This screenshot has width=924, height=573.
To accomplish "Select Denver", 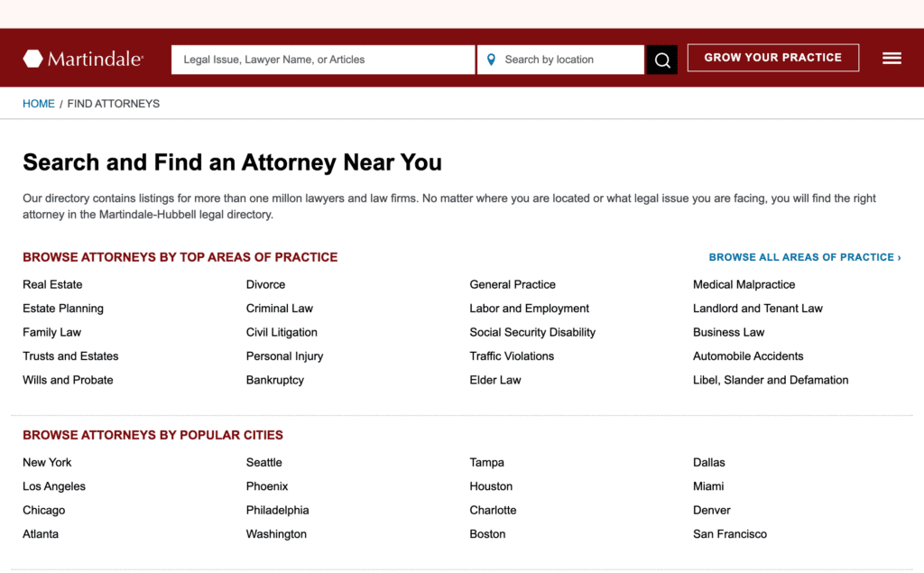I will [x=711, y=511].
